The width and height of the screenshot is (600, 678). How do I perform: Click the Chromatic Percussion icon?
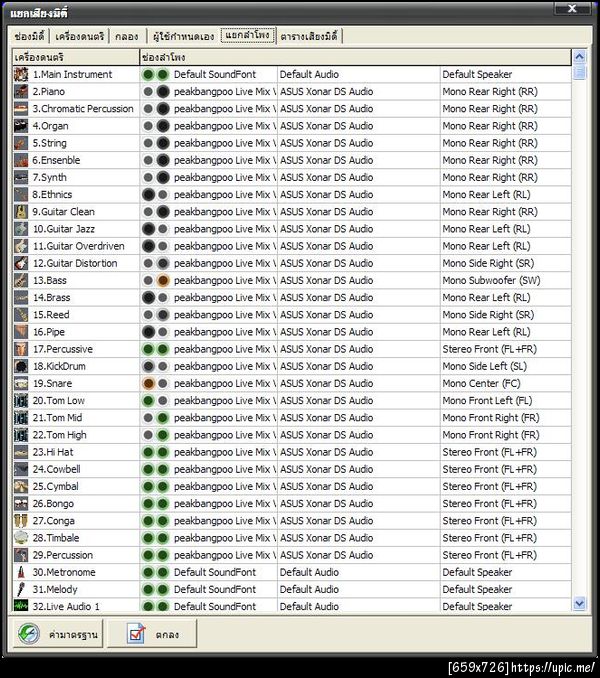pyautogui.click(x=21, y=109)
